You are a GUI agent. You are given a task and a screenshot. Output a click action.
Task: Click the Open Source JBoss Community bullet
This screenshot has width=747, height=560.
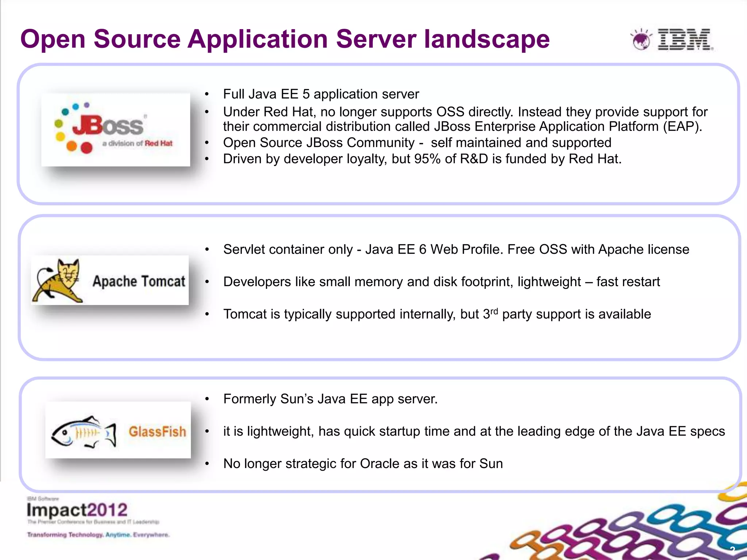point(417,143)
